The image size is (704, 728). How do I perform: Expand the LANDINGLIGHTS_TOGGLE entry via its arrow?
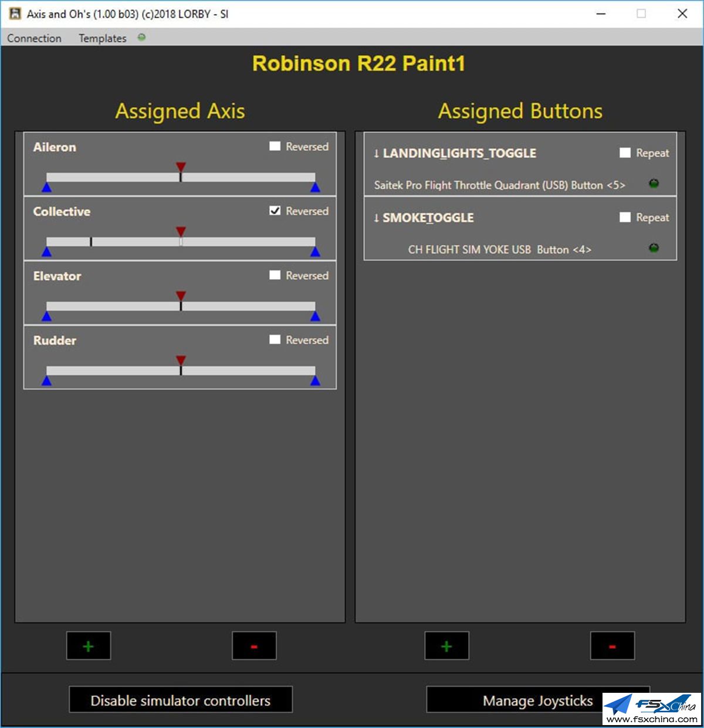(x=375, y=153)
